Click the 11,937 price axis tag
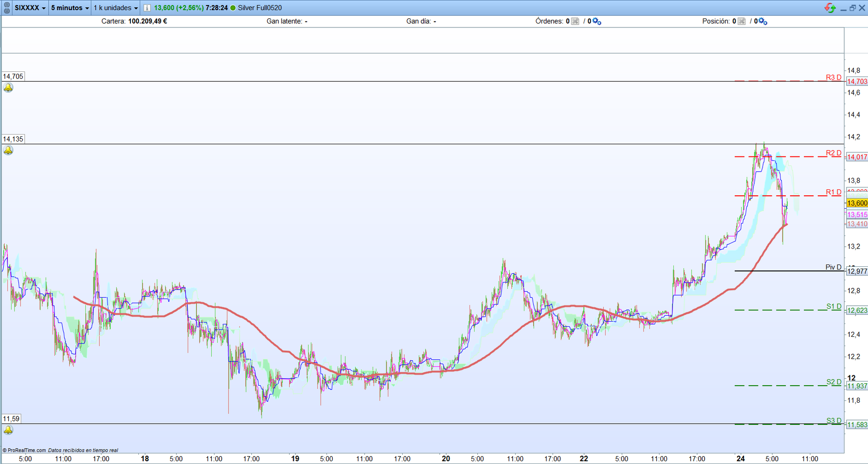This screenshot has height=464, width=868. (857, 386)
